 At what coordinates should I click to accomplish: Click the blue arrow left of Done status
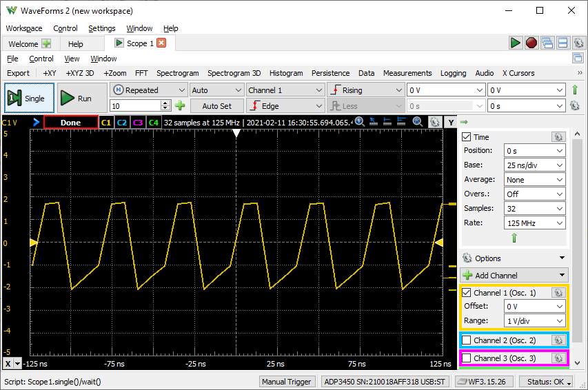(x=36, y=122)
